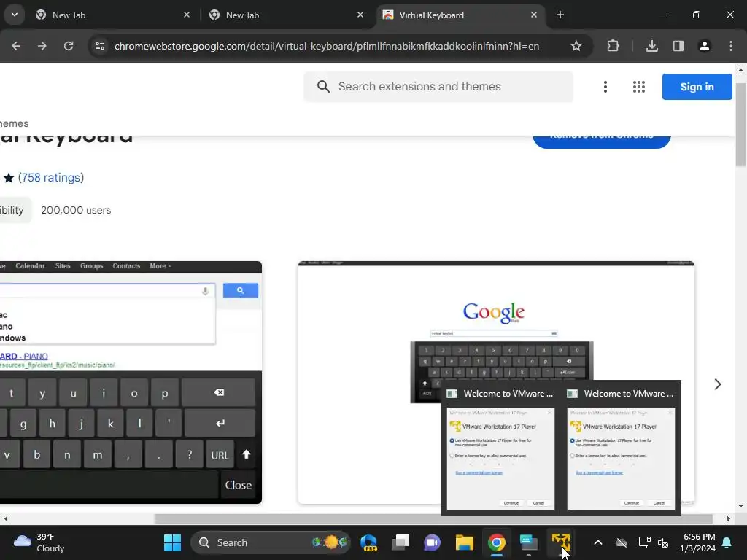747x560 pixels.
Task: Open File Explorer from taskbar
Action: click(465, 542)
